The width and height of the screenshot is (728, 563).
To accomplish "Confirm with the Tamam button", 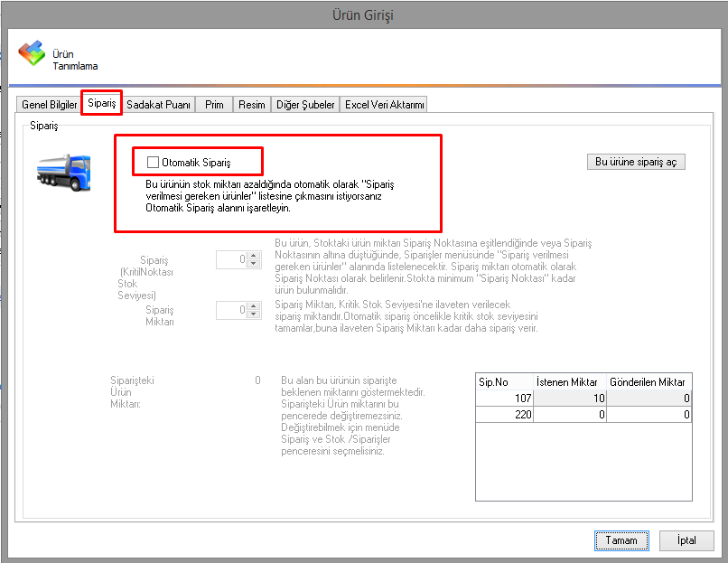I will [621, 540].
